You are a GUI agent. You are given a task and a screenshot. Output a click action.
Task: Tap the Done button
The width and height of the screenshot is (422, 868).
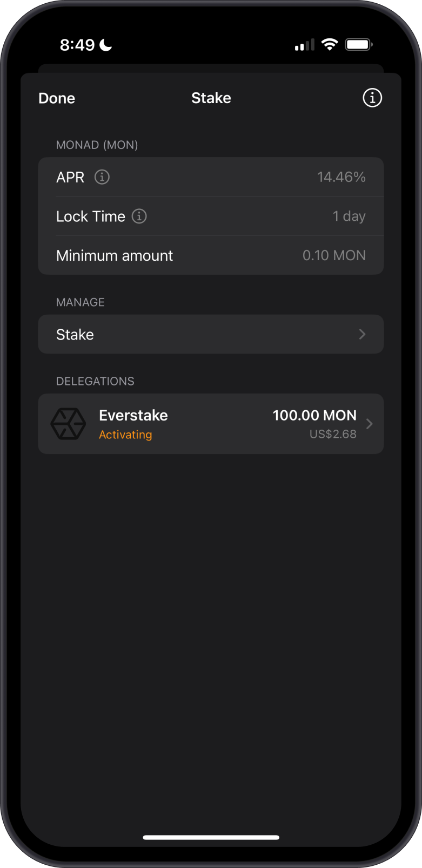pos(57,98)
